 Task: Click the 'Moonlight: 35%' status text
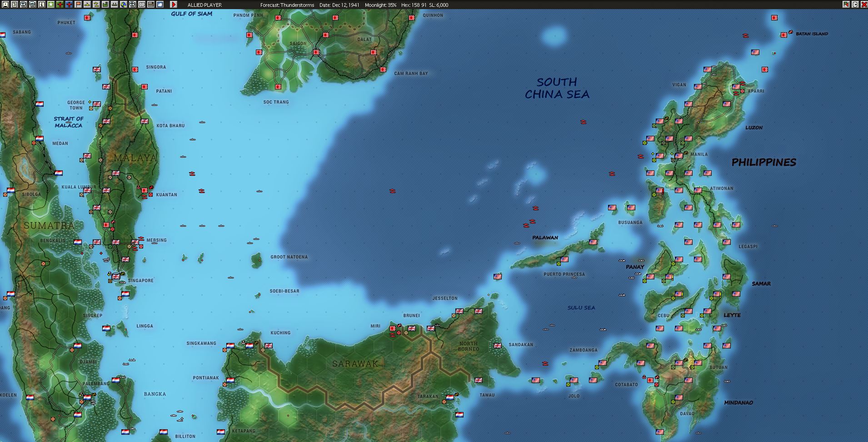coord(380,5)
